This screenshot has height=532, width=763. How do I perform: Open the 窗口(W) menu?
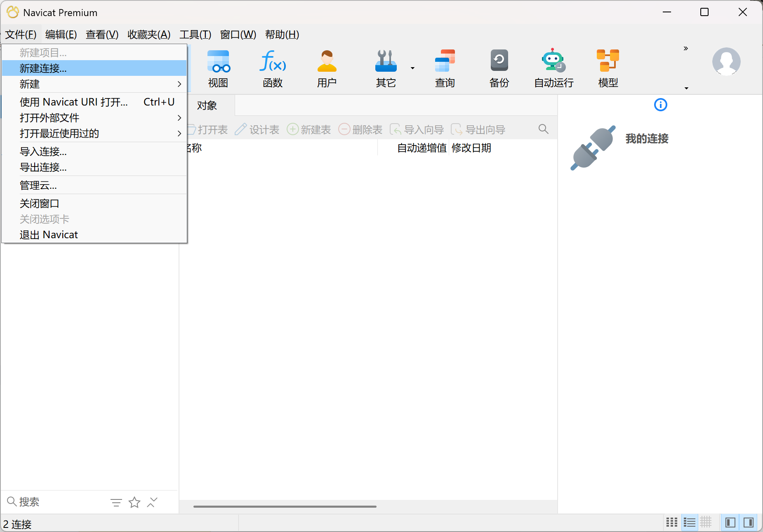pos(238,35)
